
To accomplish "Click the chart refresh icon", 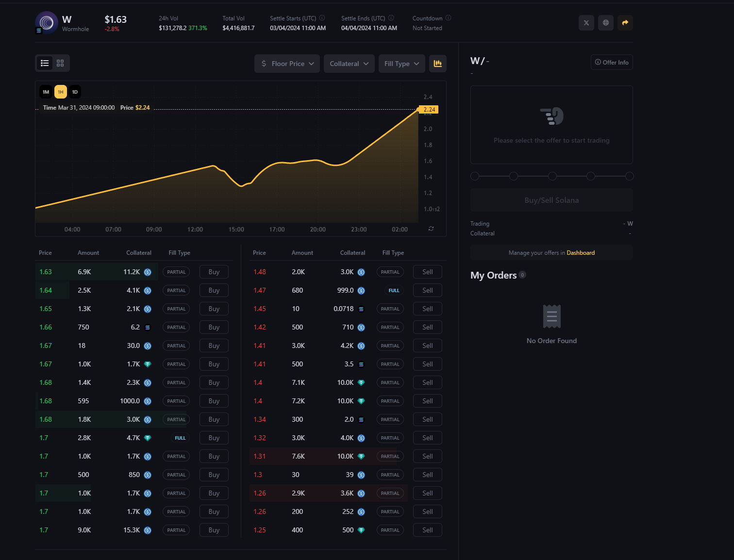I will 431,229.
